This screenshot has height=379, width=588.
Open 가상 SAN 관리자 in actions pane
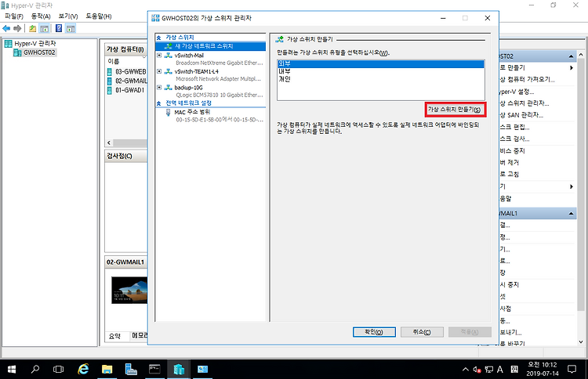(x=521, y=115)
